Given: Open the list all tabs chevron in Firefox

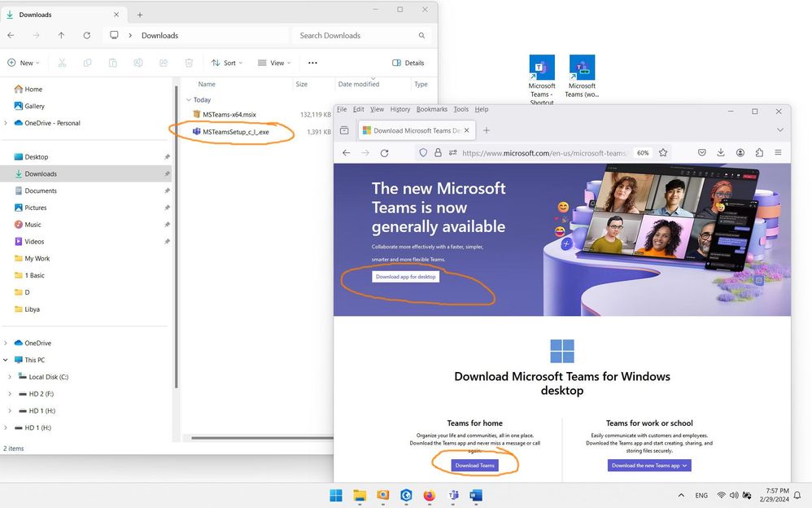Looking at the screenshot, I should [x=780, y=130].
